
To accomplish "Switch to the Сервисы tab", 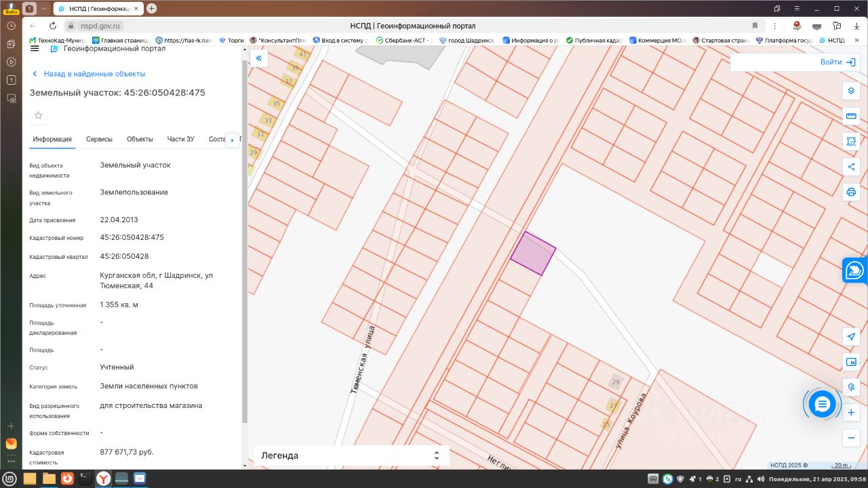I will (x=99, y=139).
